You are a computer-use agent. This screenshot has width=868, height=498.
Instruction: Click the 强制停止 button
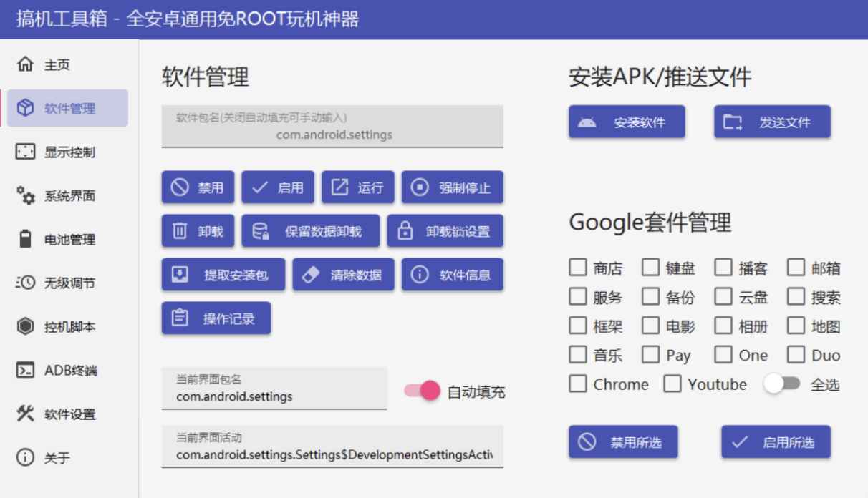(453, 187)
